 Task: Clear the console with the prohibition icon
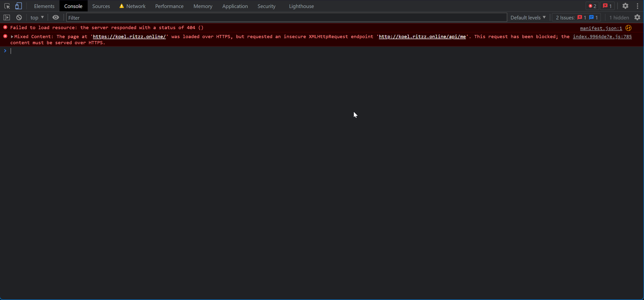point(19,17)
